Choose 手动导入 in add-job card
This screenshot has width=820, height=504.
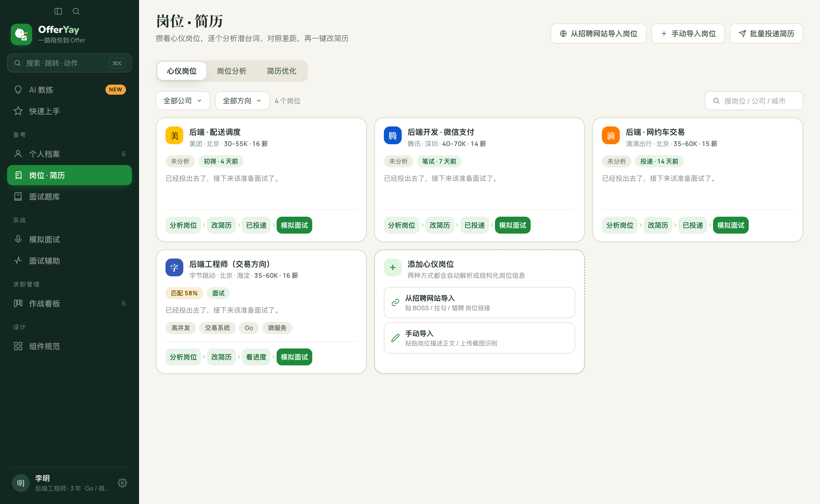click(x=479, y=338)
